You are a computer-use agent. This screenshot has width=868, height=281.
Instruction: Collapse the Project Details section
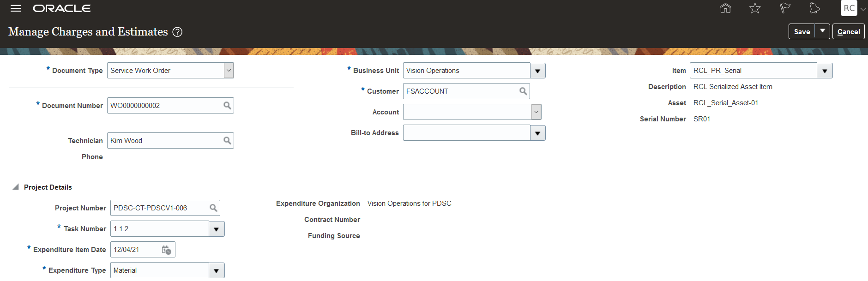(16, 187)
